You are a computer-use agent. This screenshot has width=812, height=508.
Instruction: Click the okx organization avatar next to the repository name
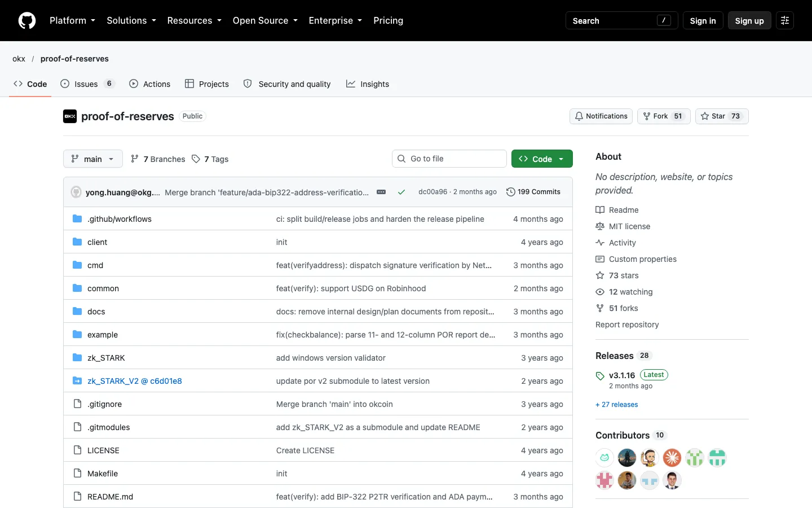coord(70,116)
